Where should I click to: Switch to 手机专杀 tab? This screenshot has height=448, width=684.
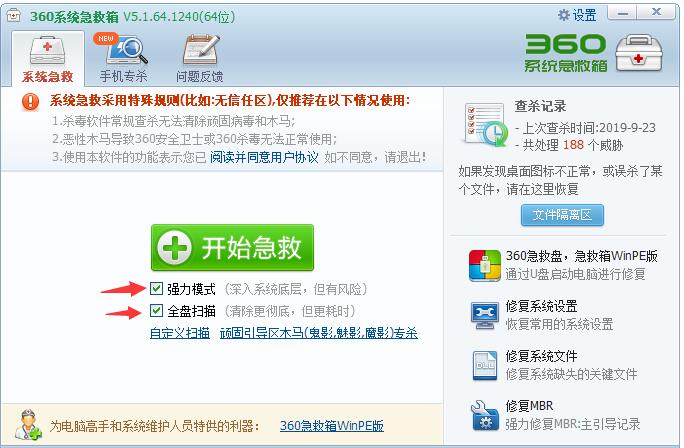point(123,59)
